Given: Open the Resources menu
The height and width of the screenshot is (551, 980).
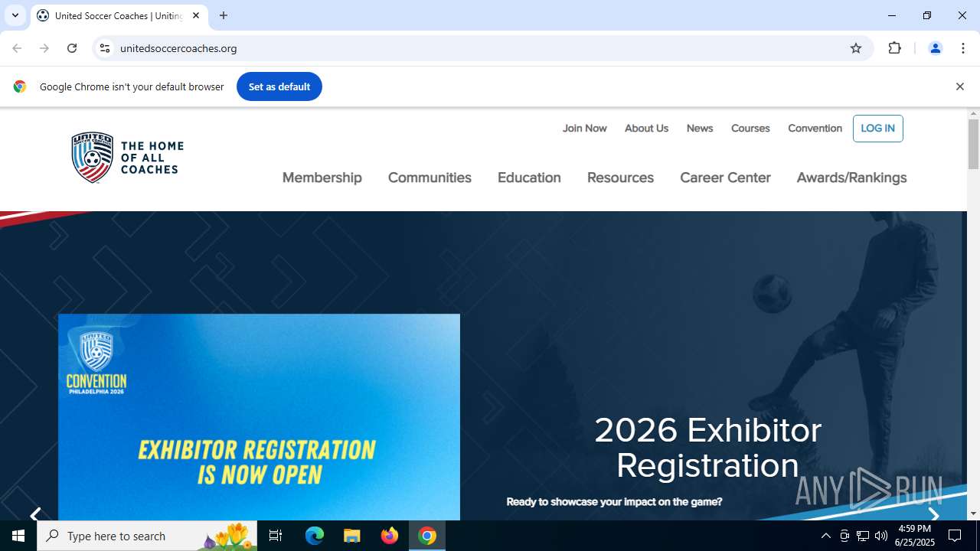Looking at the screenshot, I should click(620, 178).
